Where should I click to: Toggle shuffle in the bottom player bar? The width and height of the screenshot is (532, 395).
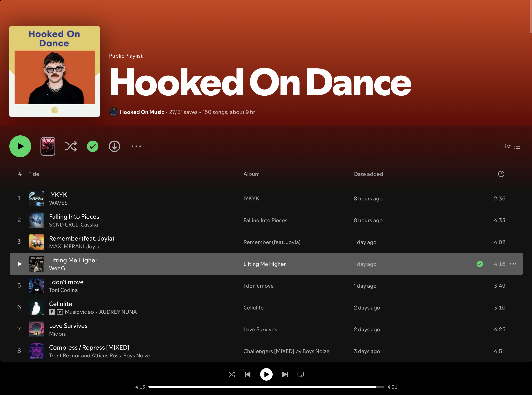tap(232, 374)
